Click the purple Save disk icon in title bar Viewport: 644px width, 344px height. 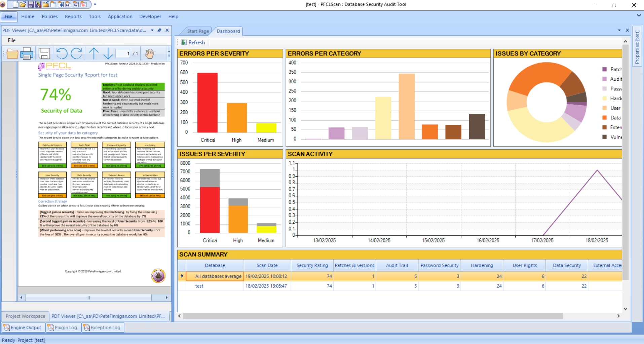tap(31, 4)
